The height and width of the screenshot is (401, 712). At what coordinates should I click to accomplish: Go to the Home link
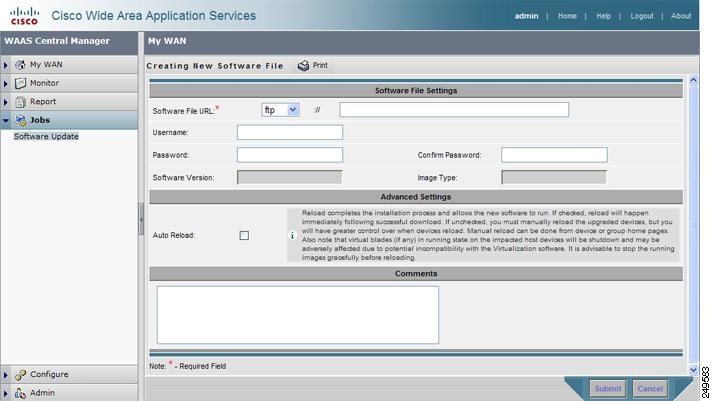(x=567, y=16)
